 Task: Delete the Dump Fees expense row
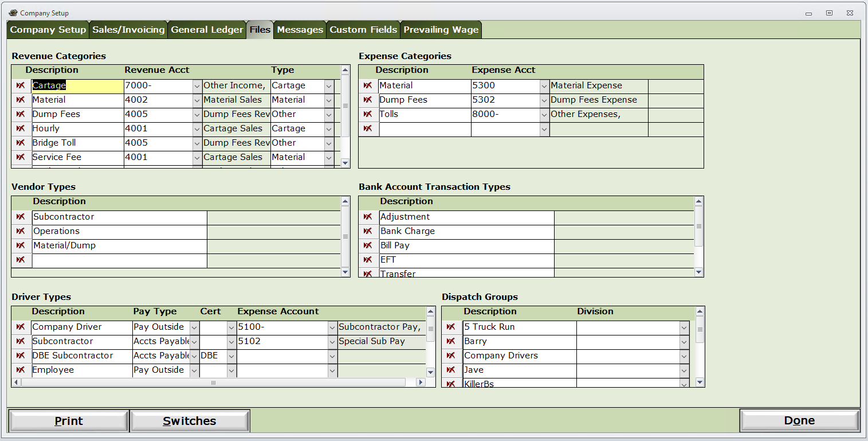368,100
